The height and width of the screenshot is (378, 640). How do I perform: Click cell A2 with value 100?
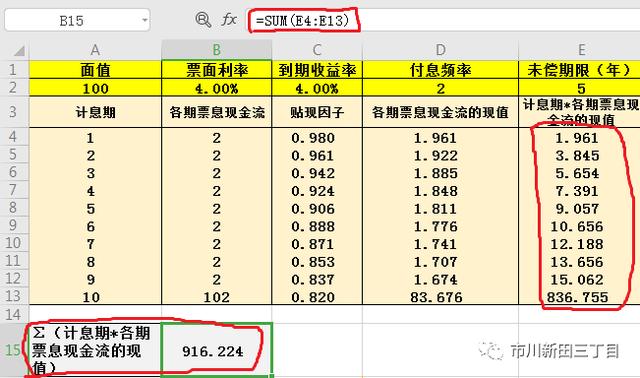tap(95, 88)
